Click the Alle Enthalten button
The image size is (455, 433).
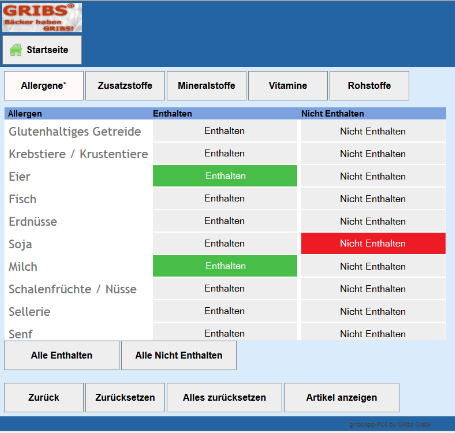[62, 355]
